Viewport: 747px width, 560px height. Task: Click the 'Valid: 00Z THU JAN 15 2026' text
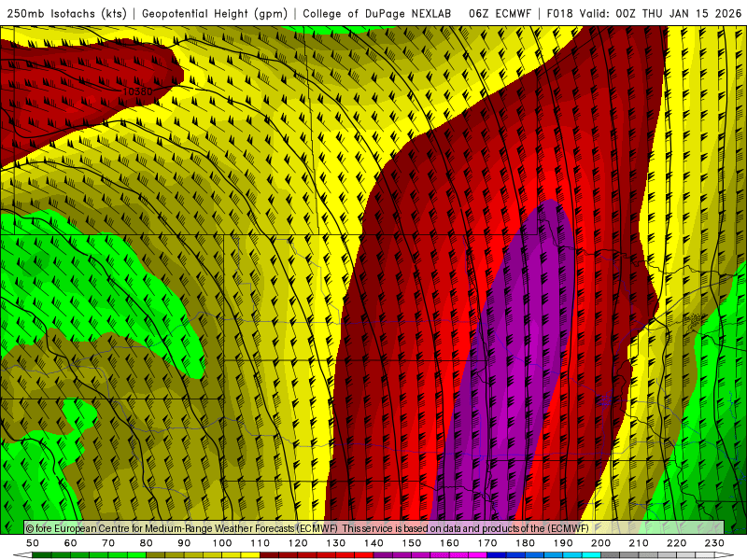[660, 14]
